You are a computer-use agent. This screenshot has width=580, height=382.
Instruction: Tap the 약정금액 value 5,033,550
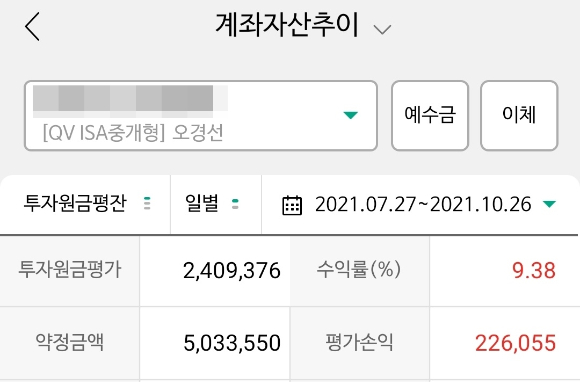(232, 343)
